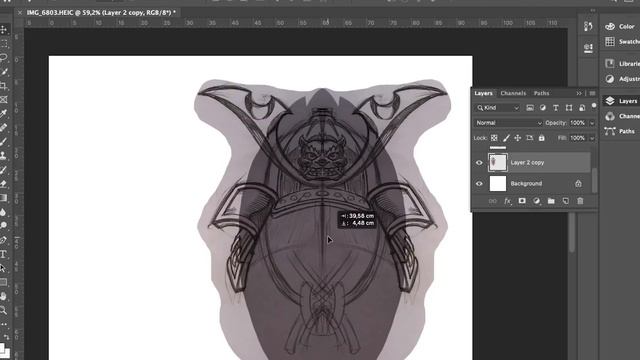This screenshot has width=640, height=360.
Task: Select the Lasso tool
Action: [4, 58]
